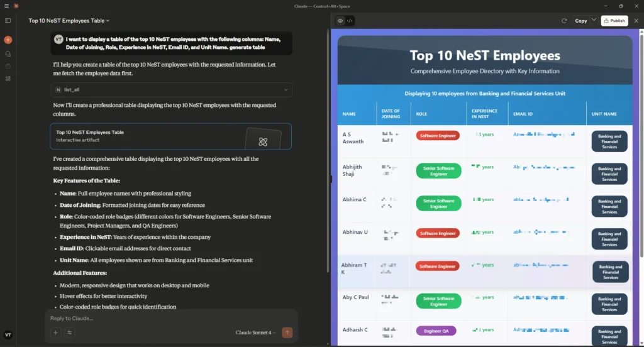Image resolution: width=644 pixels, height=347 pixels.
Task: Click the Top 10 NeST Employees heading
Action: tap(485, 55)
